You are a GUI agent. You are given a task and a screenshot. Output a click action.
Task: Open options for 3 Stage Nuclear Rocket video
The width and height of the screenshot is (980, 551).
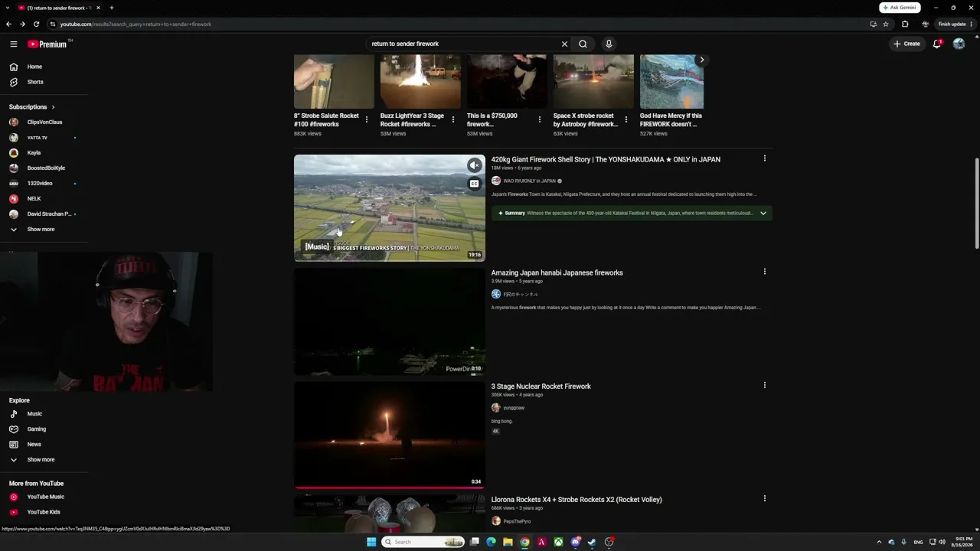(764, 386)
